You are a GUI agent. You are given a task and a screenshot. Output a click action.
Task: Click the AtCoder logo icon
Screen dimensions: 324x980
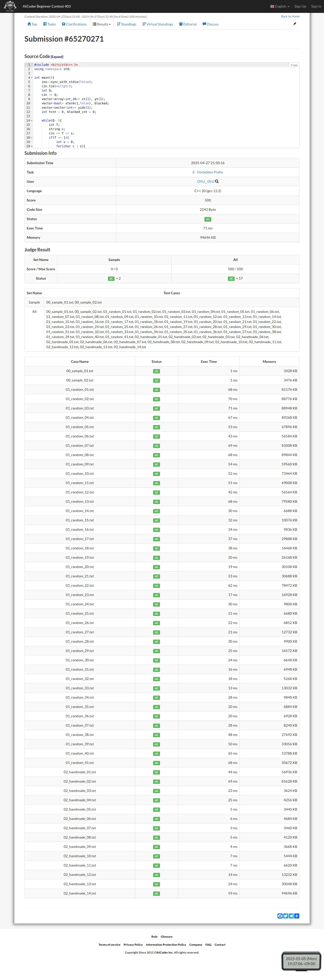point(10,6)
